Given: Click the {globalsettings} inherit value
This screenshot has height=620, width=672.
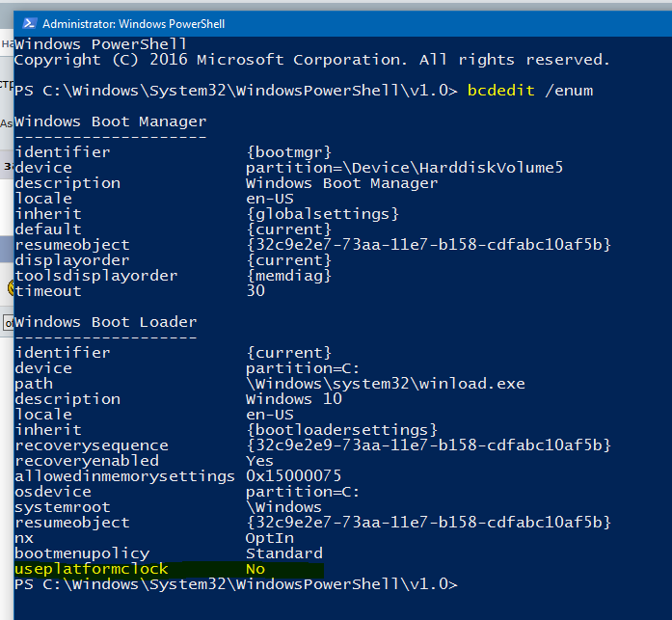Looking at the screenshot, I should (322, 214).
